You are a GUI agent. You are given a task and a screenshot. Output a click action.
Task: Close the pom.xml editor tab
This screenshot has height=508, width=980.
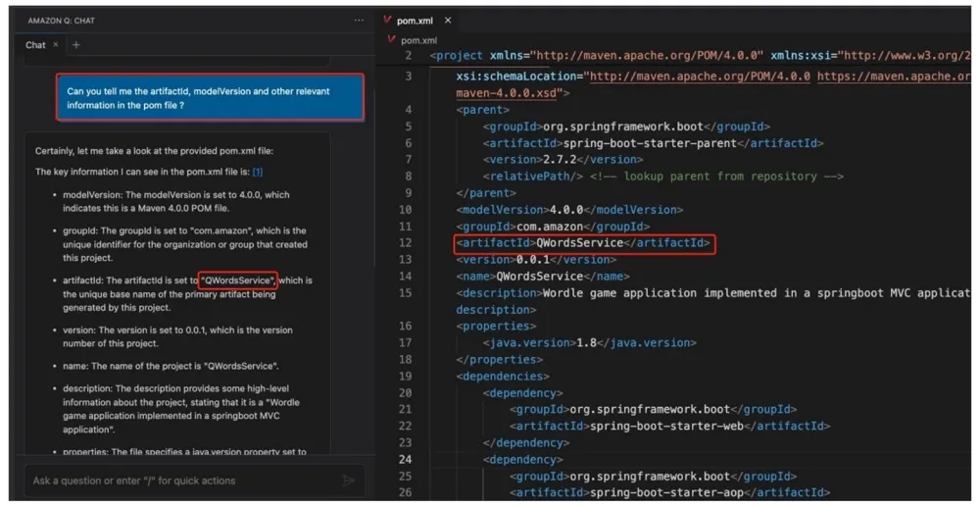448,21
